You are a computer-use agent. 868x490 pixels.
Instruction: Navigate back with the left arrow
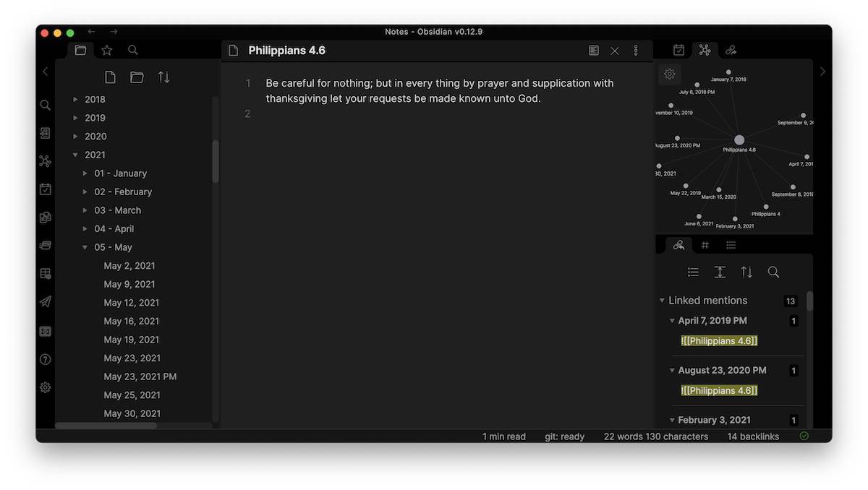(x=91, y=32)
